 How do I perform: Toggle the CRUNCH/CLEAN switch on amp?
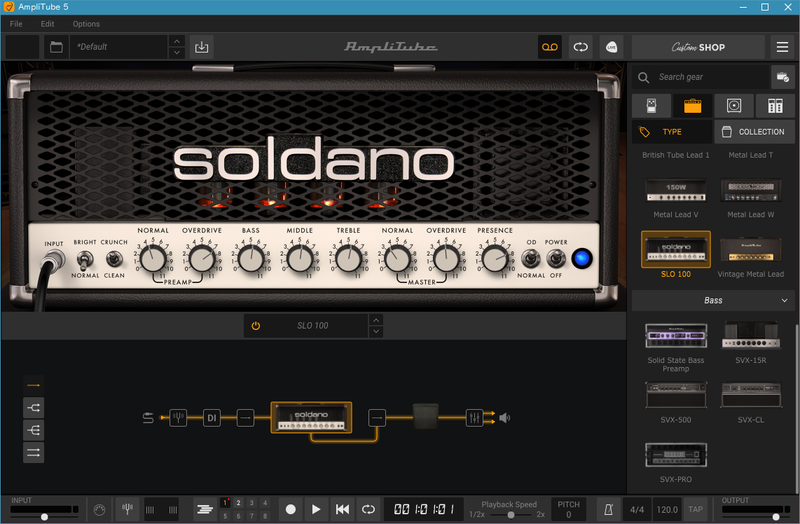[114, 259]
